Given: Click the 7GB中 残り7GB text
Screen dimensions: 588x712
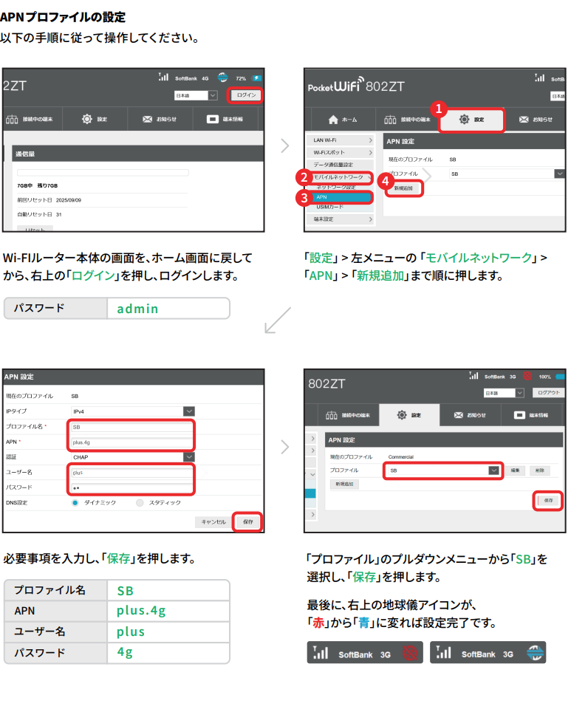Looking at the screenshot, I should pyautogui.click(x=37, y=185).
